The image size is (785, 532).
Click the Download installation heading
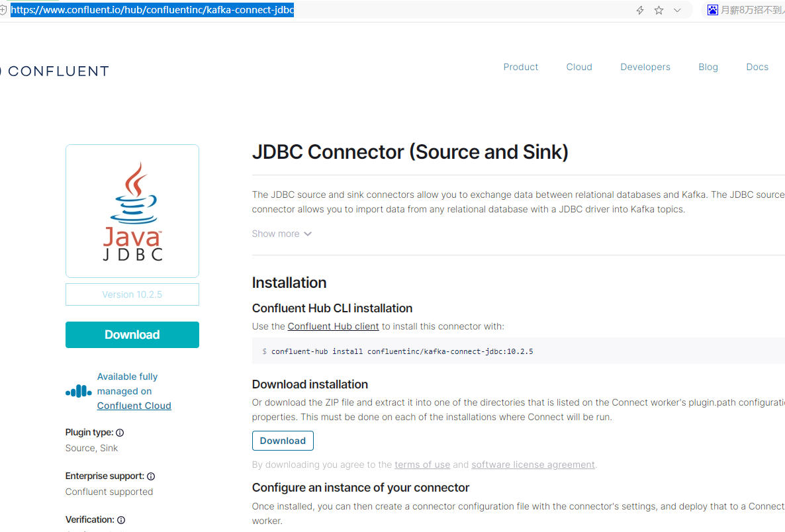310,384
